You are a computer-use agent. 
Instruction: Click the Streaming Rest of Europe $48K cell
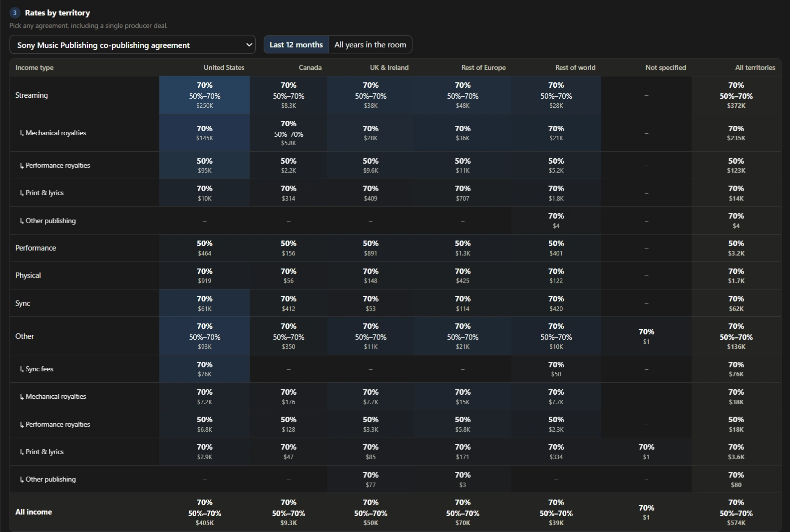click(462, 95)
